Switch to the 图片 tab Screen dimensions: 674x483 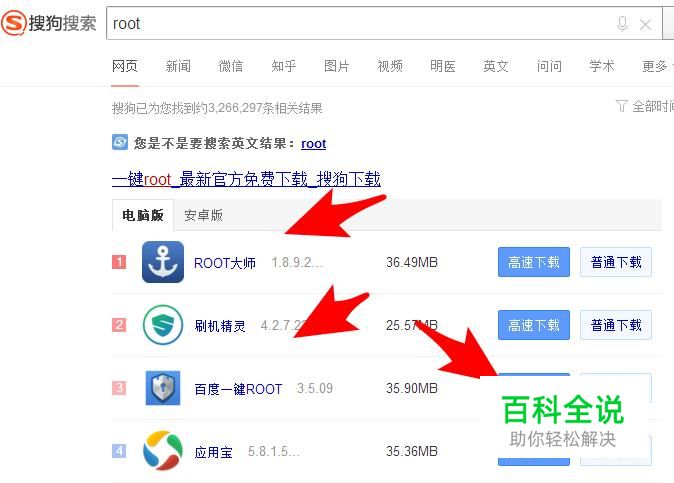point(337,66)
